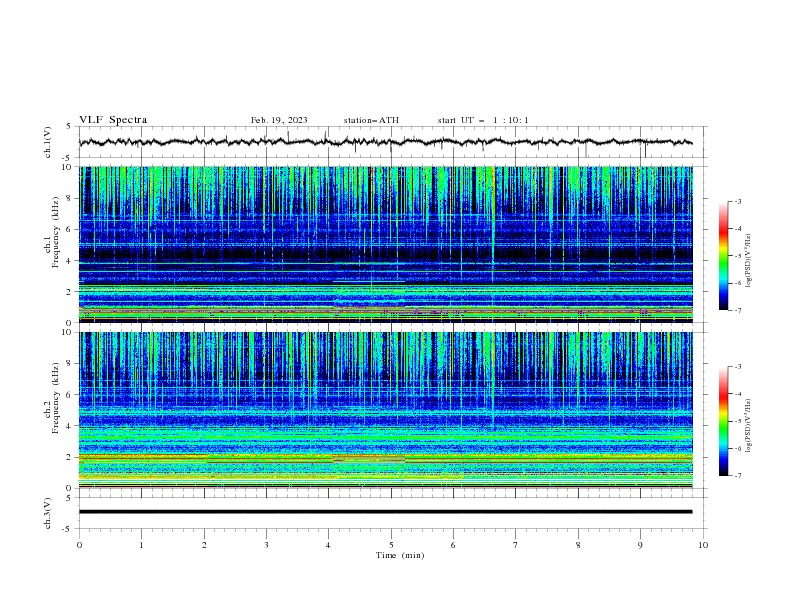Click time axis tick label "9"

(640, 545)
